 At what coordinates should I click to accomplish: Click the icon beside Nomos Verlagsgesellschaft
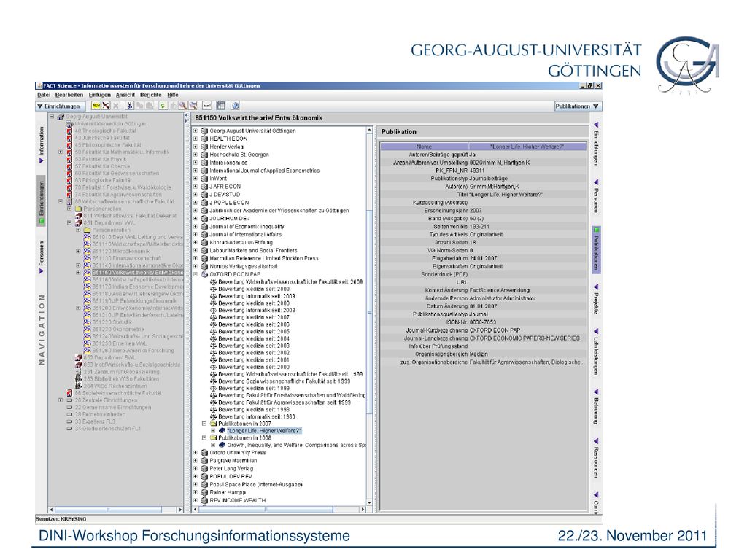click(x=204, y=266)
